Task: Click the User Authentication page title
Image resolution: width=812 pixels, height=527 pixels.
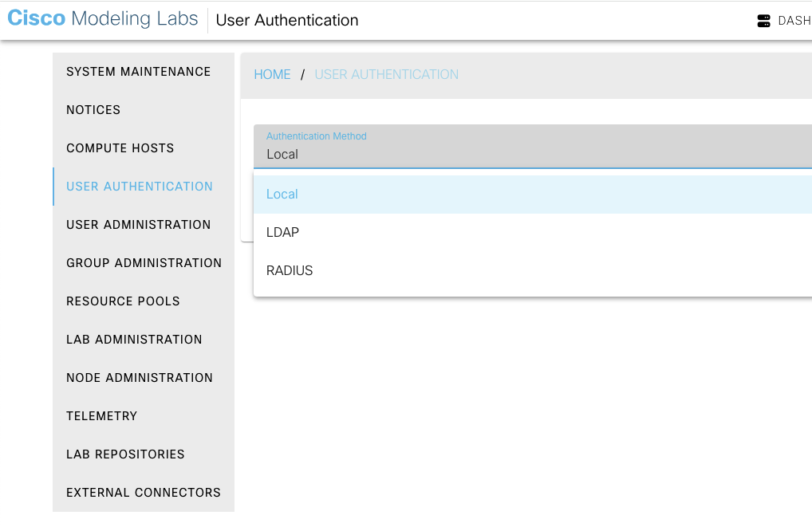Action: [x=287, y=20]
